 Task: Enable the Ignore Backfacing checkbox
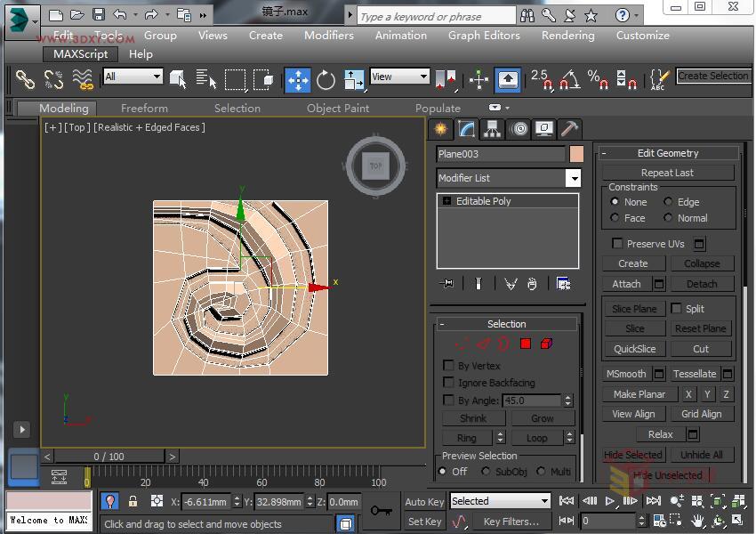click(x=449, y=382)
